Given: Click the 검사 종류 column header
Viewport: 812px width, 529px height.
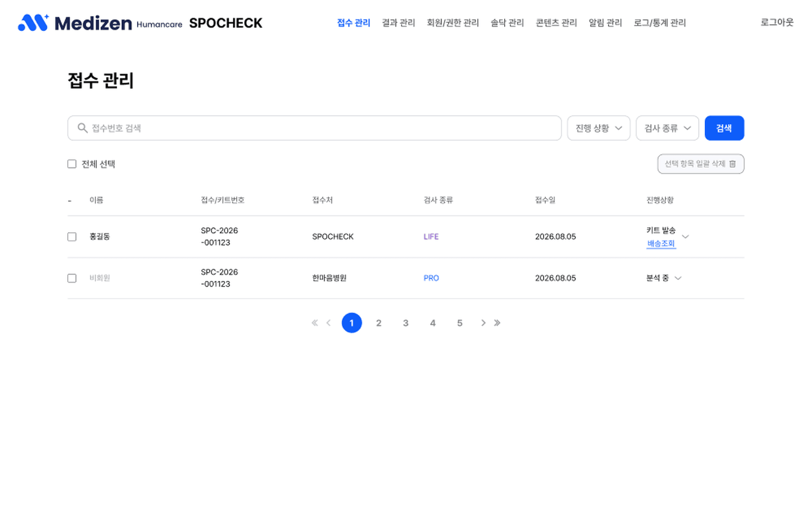Looking at the screenshot, I should click(x=438, y=200).
